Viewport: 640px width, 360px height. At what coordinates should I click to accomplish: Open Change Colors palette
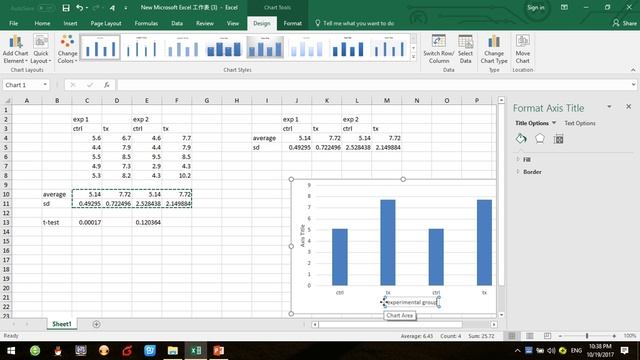(x=67, y=49)
